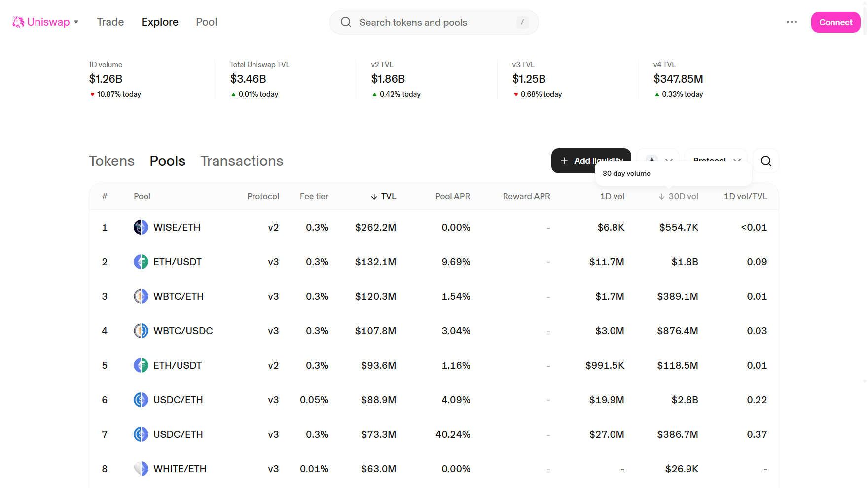Click the $2.8B 30D vol cell

click(685, 400)
